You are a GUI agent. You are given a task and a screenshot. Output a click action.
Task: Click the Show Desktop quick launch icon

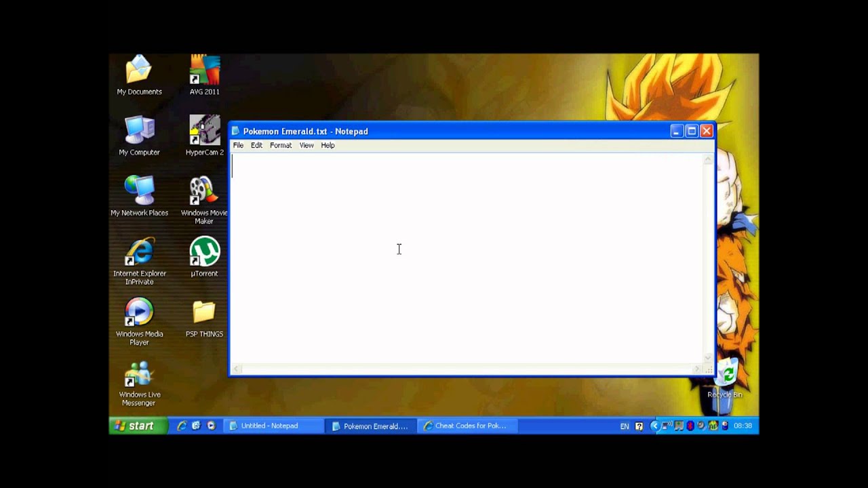pyautogui.click(x=196, y=426)
